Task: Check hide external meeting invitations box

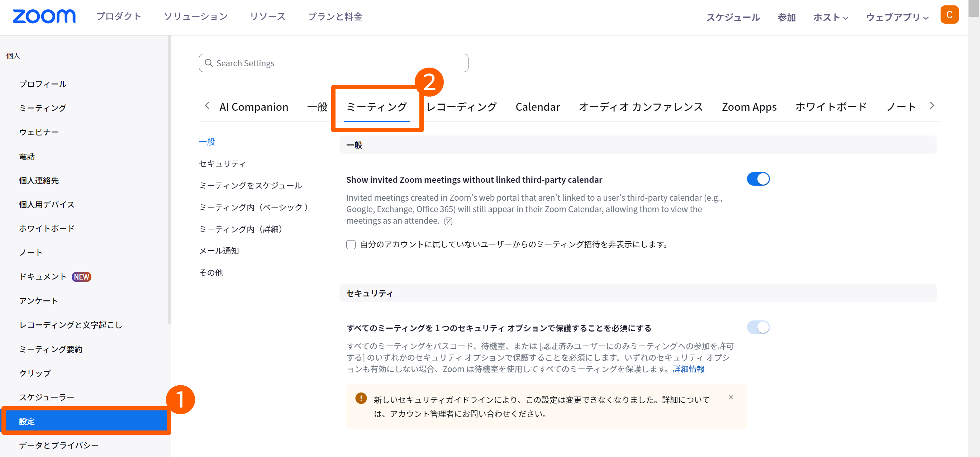Action: [351, 244]
